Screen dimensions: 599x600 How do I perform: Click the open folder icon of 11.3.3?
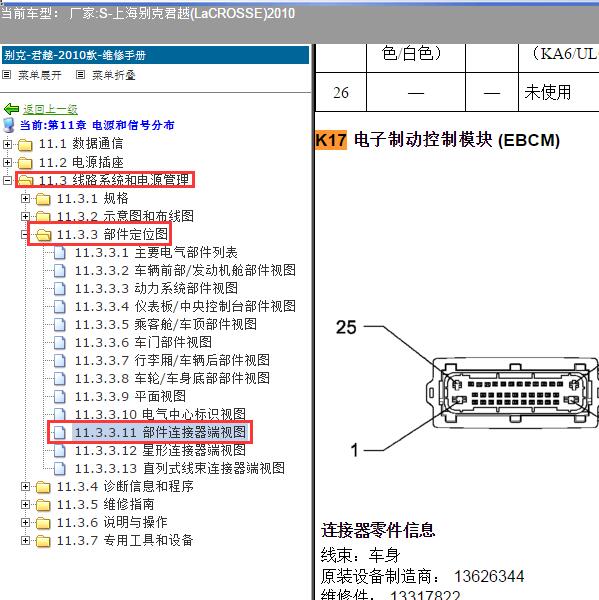(x=43, y=235)
